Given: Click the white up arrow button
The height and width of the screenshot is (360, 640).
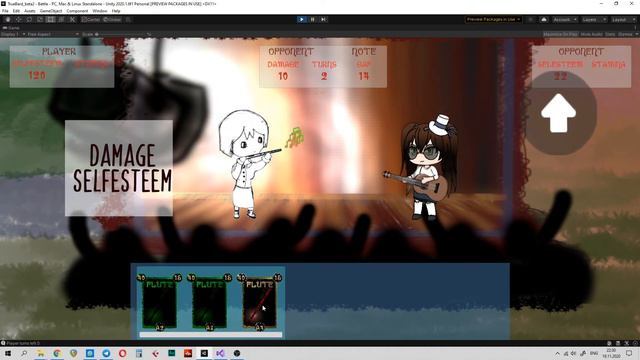Looking at the screenshot, I should [558, 113].
